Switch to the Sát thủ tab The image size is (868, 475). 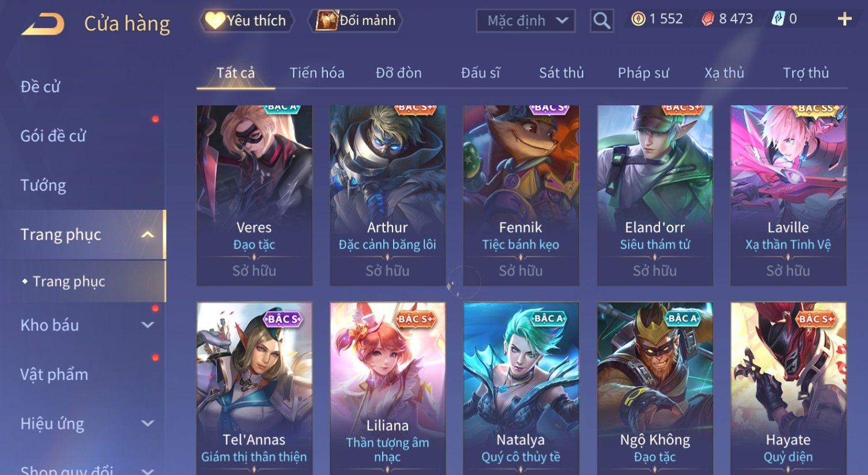[x=561, y=73]
